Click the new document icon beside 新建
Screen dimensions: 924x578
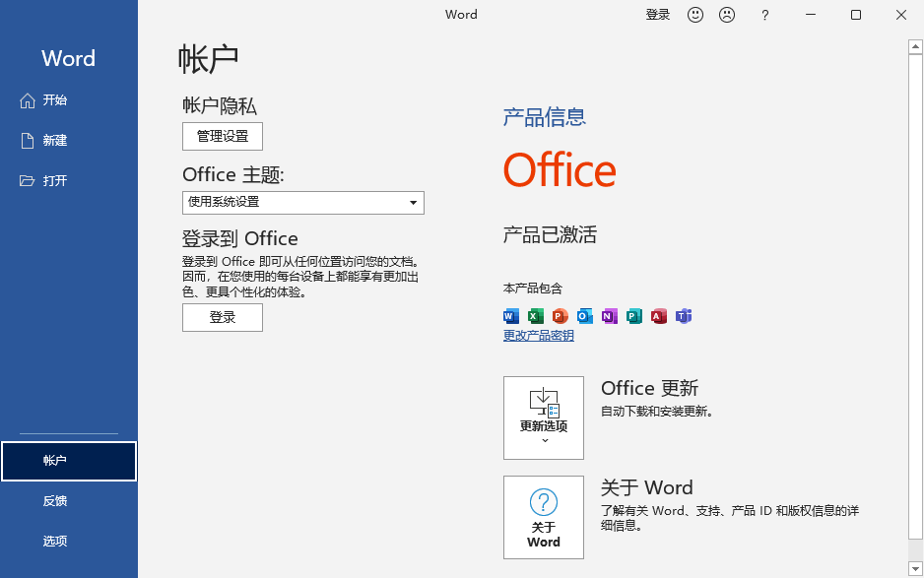28,141
